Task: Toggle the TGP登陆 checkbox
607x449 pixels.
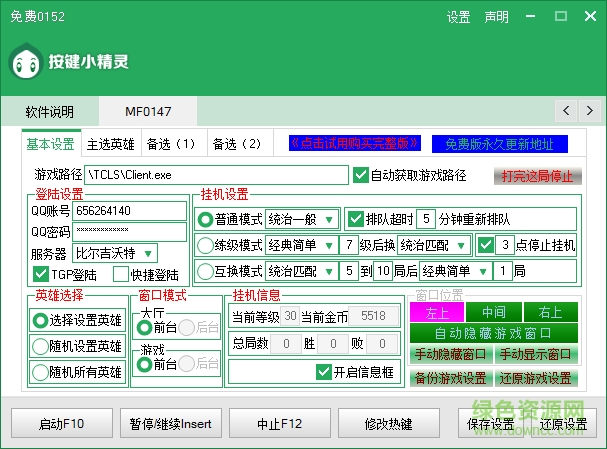Action: 41,274
